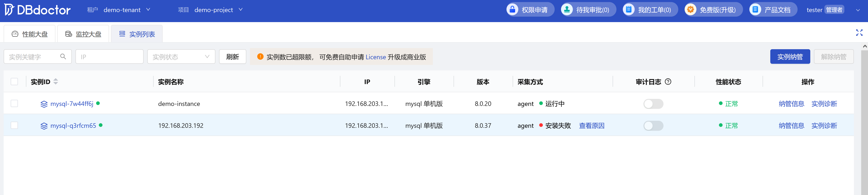The width and height of the screenshot is (868, 195).
Task: Click the fullscreen expand icon
Action: [859, 32]
